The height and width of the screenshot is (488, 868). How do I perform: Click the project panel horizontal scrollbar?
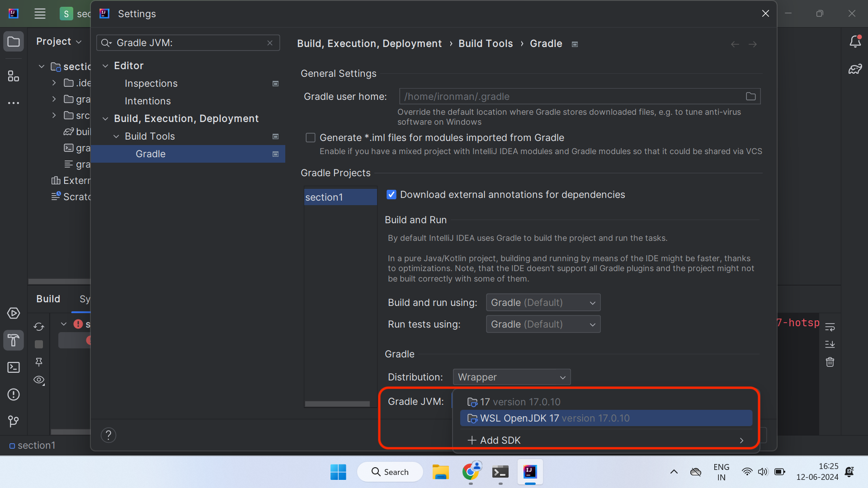59,282
